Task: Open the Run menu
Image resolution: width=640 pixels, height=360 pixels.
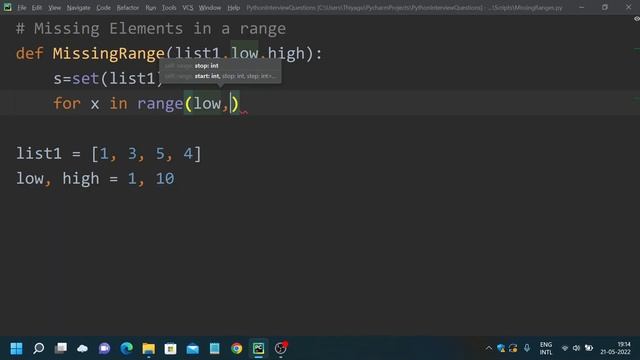Action: (x=151, y=8)
